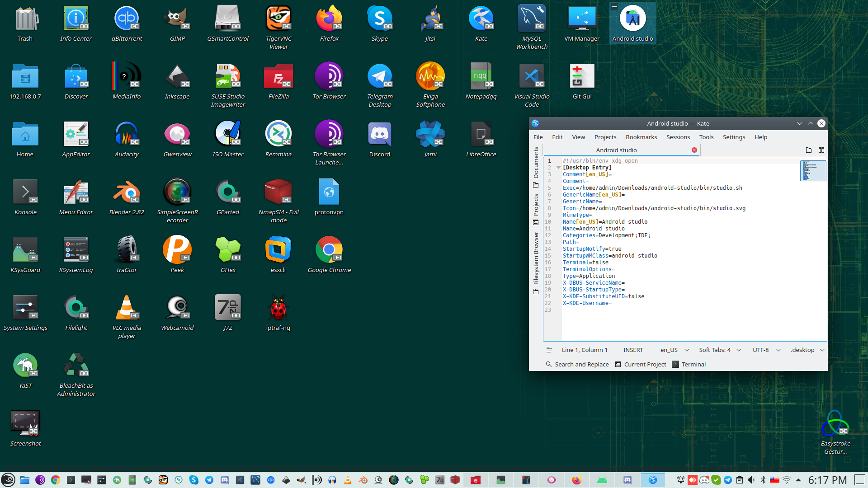This screenshot has width=868, height=488.
Task: Close the Android studio document tab
Action: click(694, 150)
